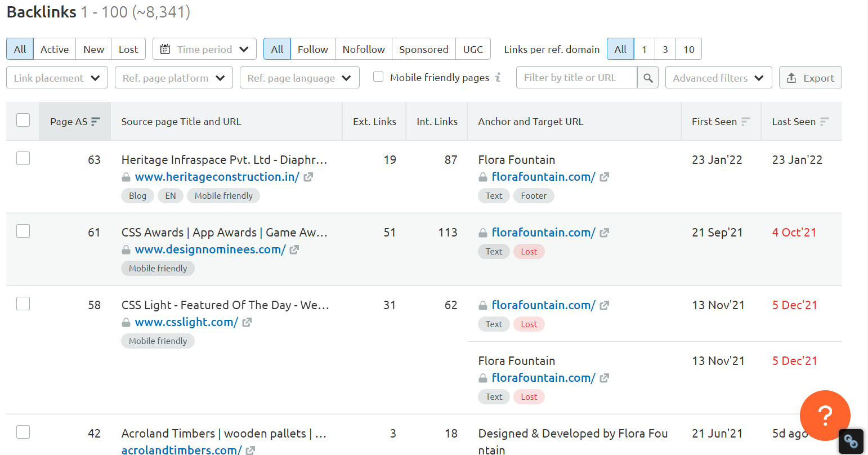The width and height of the screenshot is (868, 455).
Task: Click the Blog tag in Heritage row
Action: 137,196
